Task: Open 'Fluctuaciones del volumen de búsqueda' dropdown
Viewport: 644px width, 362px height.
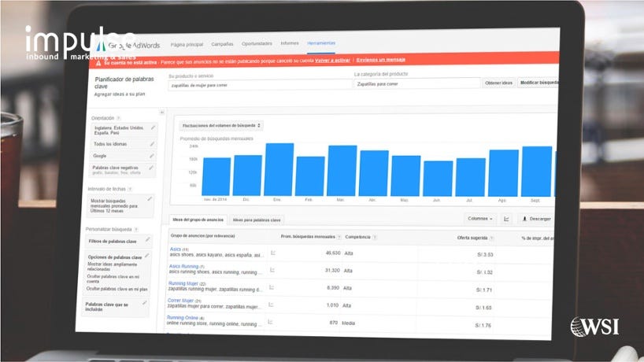Action: coord(221,126)
